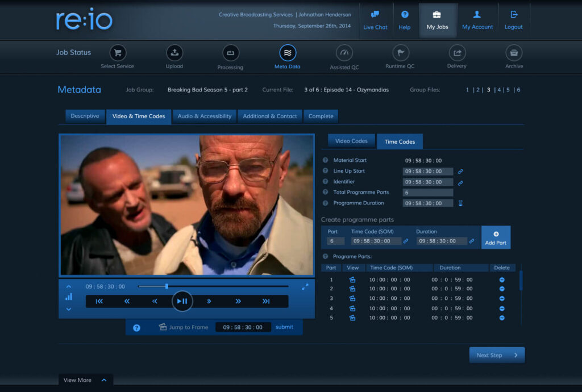Switch to the Complete tab
This screenshot has height=392, width=582.
click(x=321, y=116)
